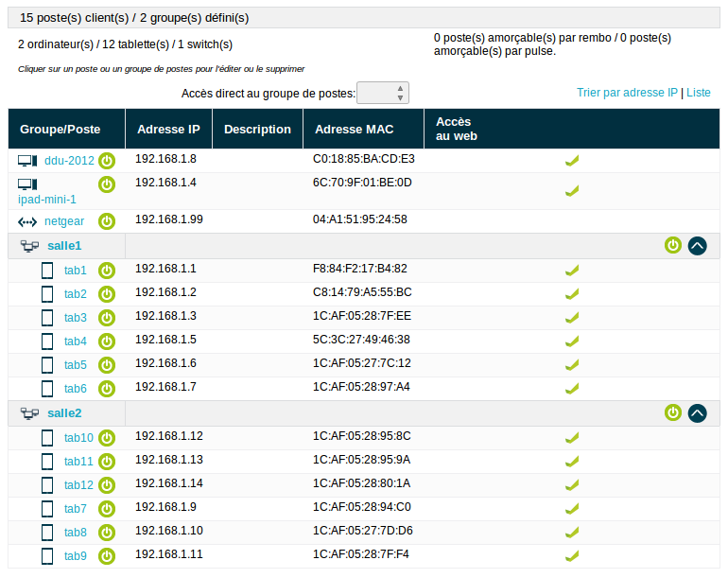
Task: Click the computer icon beside ddu-2012
Action: [27, 161]
